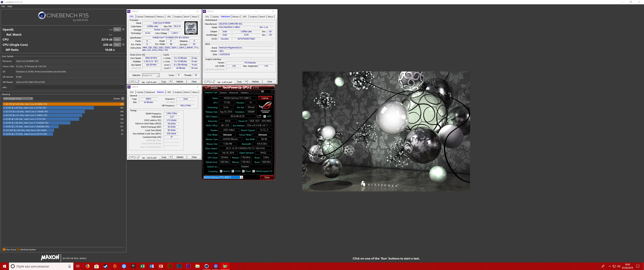Image resolution: width=644 pixels, height=270 pixels.
Task: Run the CPU benchmark
Action: [117, 39]
